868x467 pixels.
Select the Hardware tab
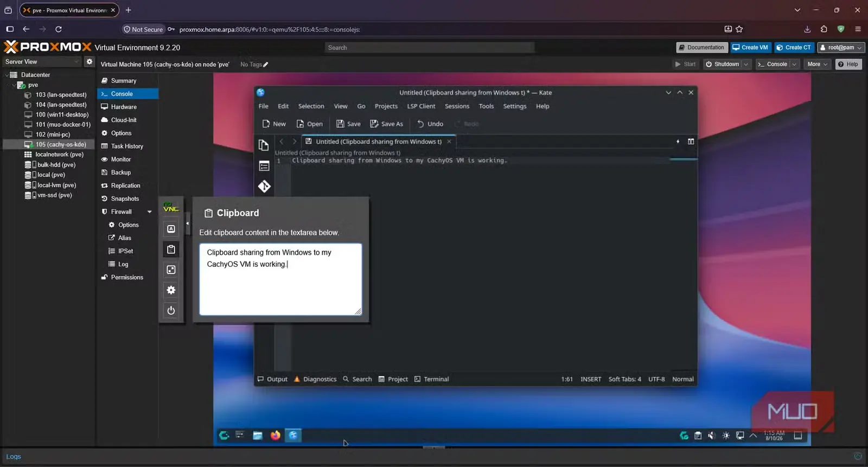pos(127,107)
